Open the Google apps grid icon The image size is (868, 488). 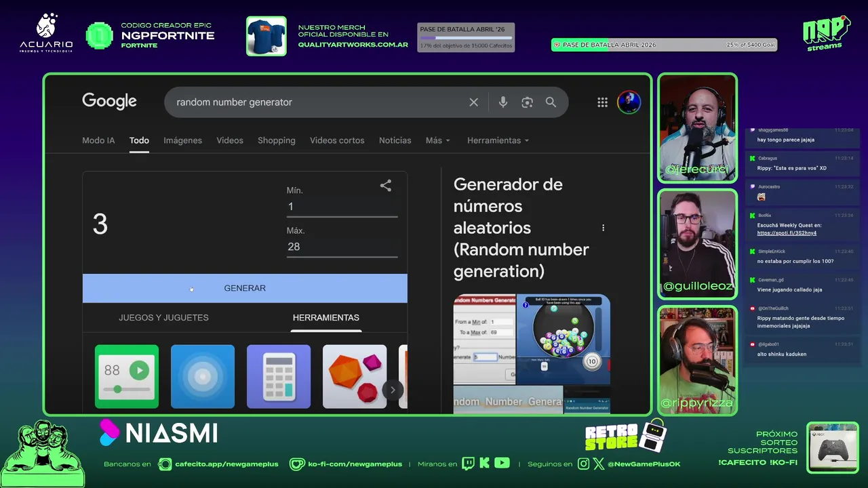pyautogui.click(x=602, y=102)
